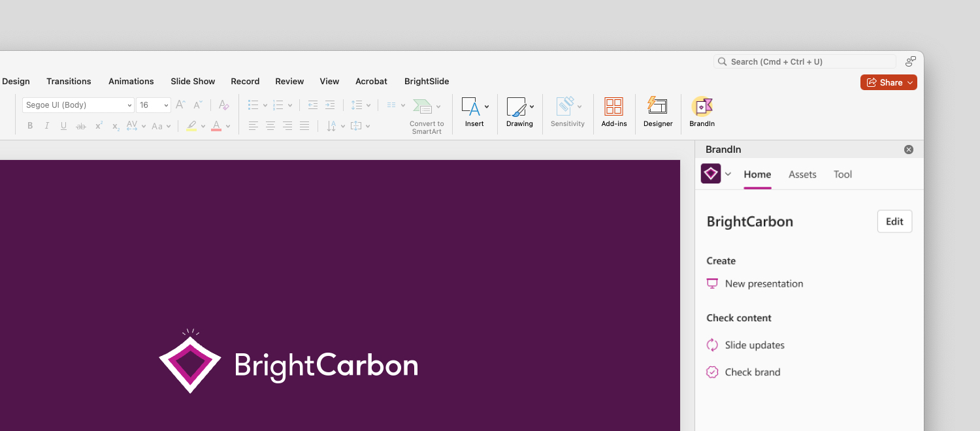The image size is (980, 431).
Task: Expand the brand selector chevron in BrandIn
Action: click(728, 174)
